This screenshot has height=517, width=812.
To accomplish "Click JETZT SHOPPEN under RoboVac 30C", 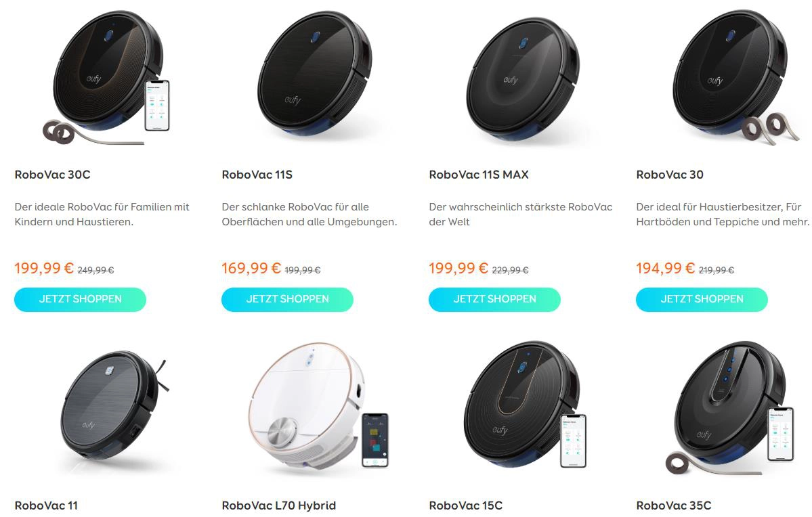I will tap(81, 299).
